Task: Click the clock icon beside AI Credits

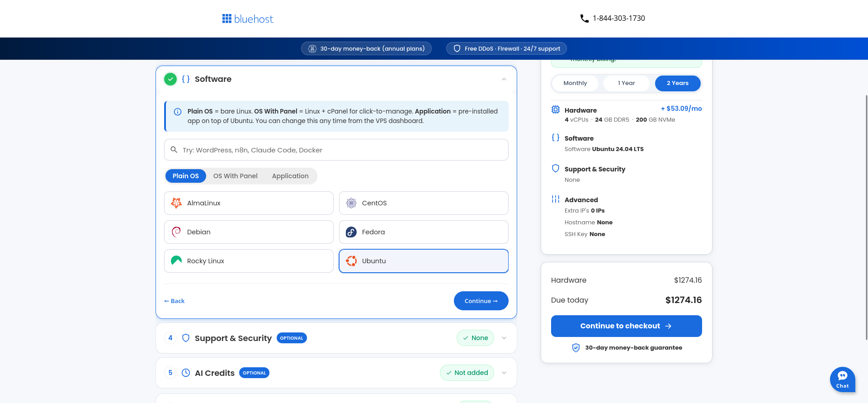Action: 186,373
